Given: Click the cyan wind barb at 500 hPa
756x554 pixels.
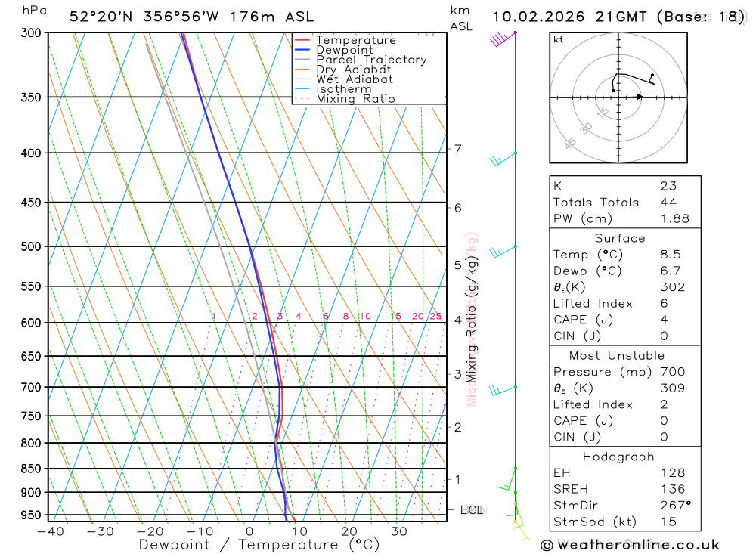Looking at the screenshot, I should [503, 252].
